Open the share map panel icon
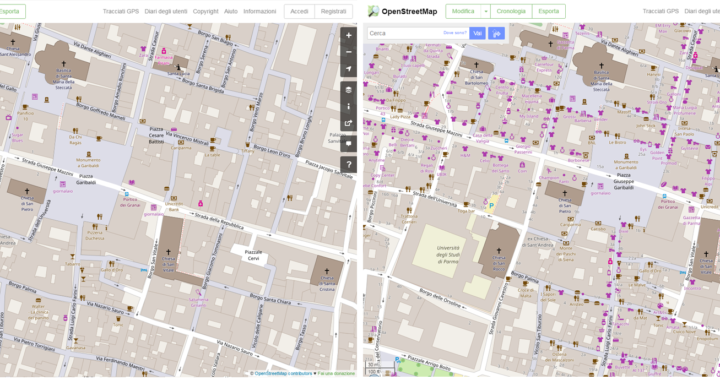The width and height of the screenshot is (720, 380). 349,123
